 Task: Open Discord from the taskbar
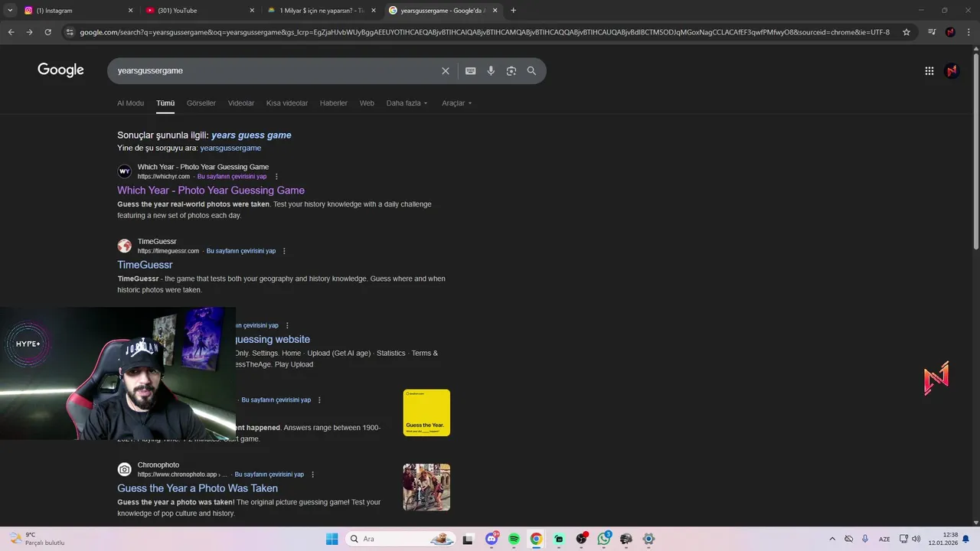492,539
